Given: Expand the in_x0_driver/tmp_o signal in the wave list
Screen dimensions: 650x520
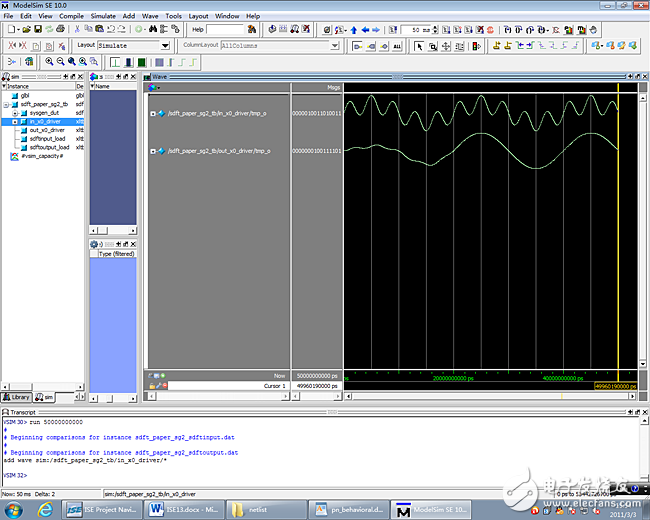Looking at the screenshot, I should pyautogui.click(x=152, y=114).
